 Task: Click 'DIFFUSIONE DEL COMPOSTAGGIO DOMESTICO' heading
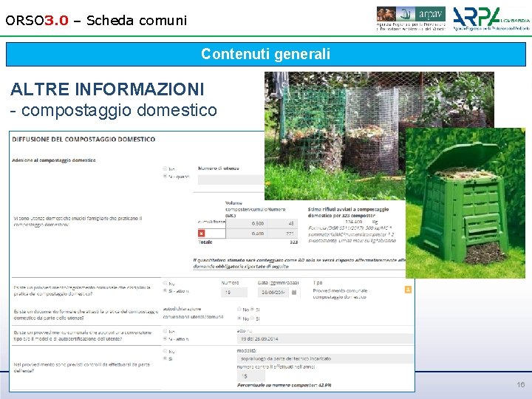click(x=83, y=139)
